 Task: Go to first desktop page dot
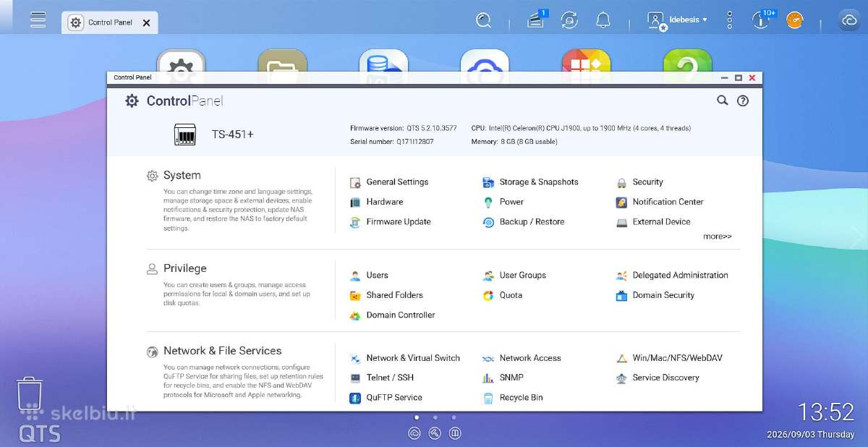tap(416, 417)
